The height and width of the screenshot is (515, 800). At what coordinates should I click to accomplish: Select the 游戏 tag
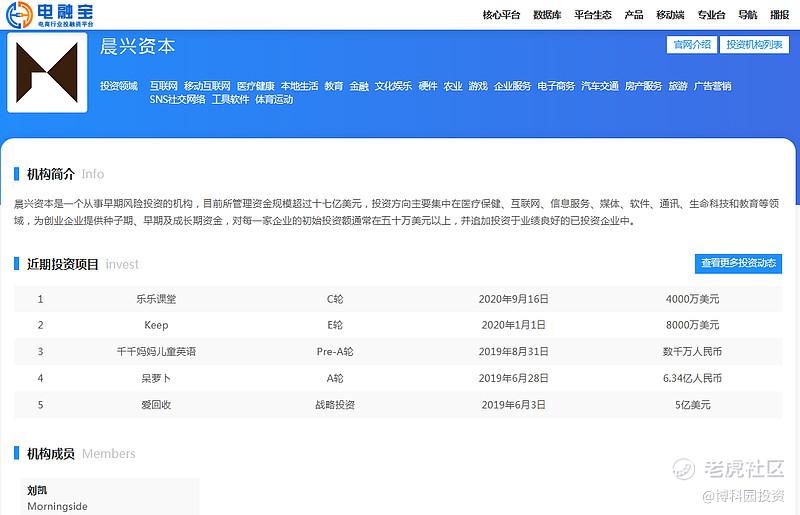coord(478,86)
